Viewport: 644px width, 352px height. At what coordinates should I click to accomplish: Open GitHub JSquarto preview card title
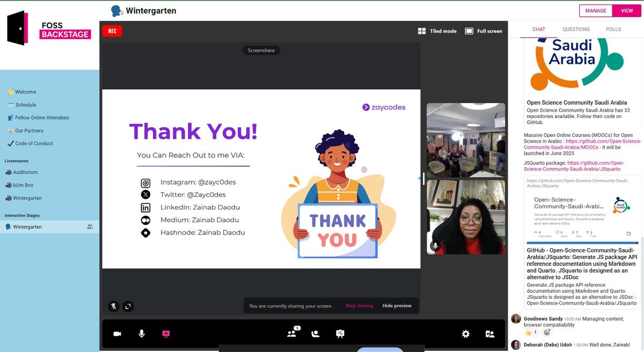(582, 264)
